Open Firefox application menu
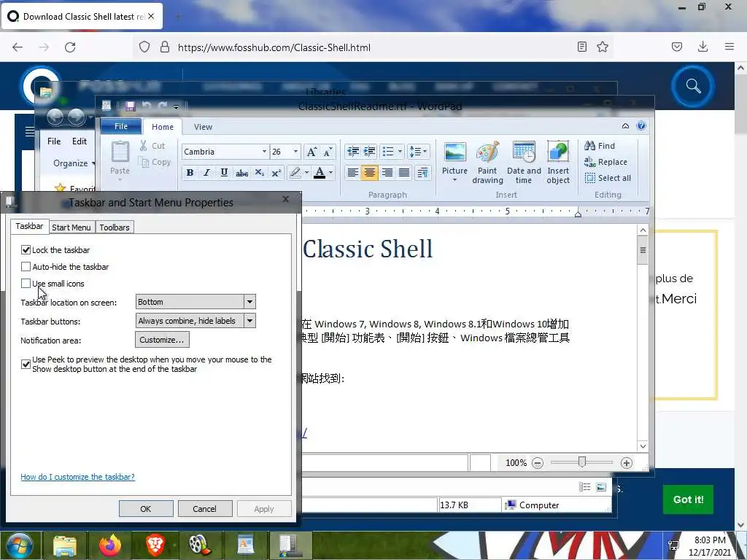747x560 pixels. [x=729, y=47]
